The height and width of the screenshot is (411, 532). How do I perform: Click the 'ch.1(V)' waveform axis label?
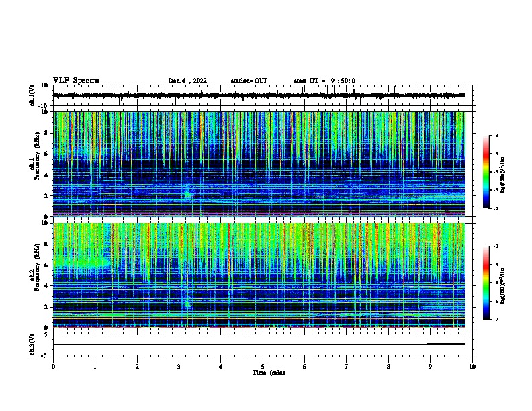click(32, 95)
